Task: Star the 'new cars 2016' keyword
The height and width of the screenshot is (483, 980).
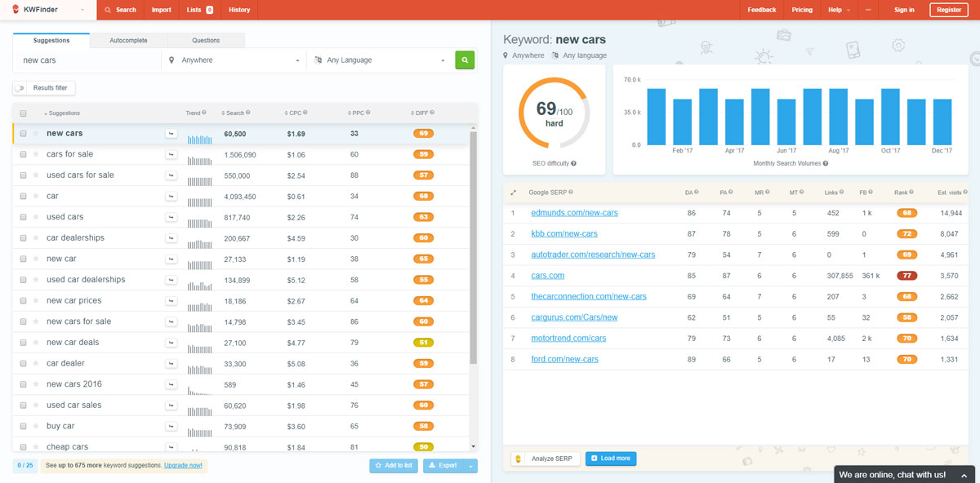Action: click(35, 384)
